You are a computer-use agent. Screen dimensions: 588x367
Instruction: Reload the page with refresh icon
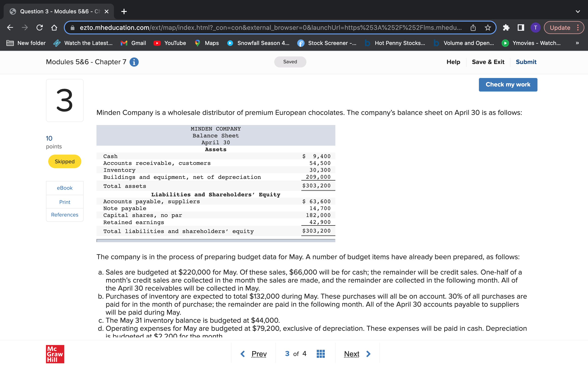click(40, 28)
